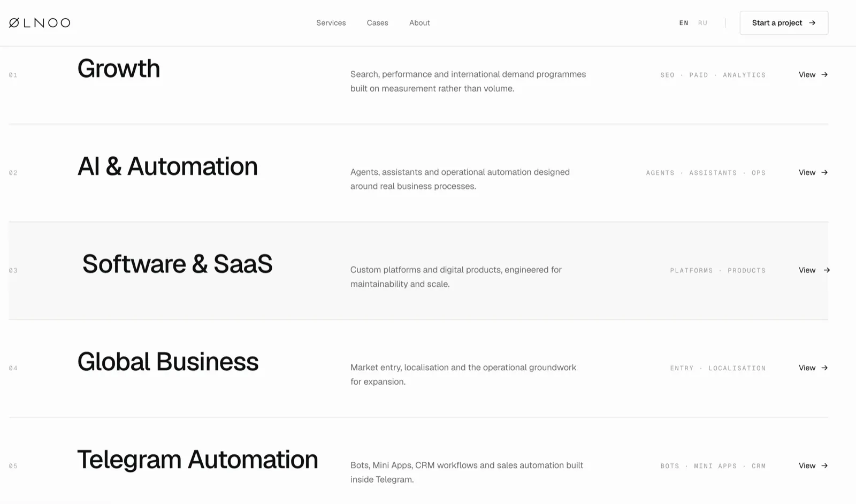
Task: Open the Cases menu item
Action: coord(377,22)
